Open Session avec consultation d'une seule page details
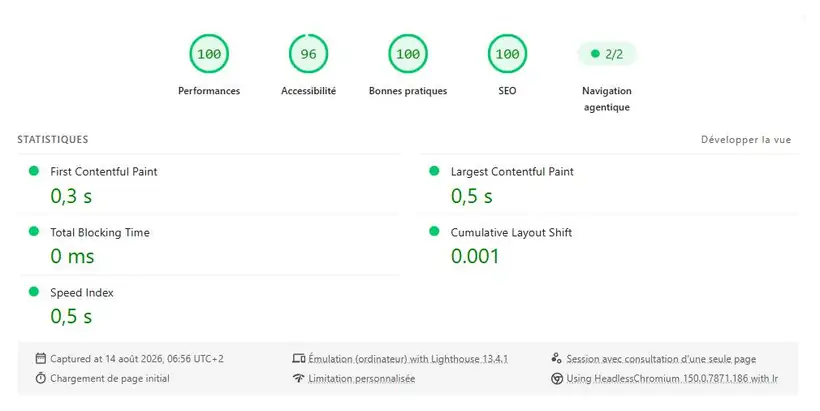820x411 pixels. [661, 359]
